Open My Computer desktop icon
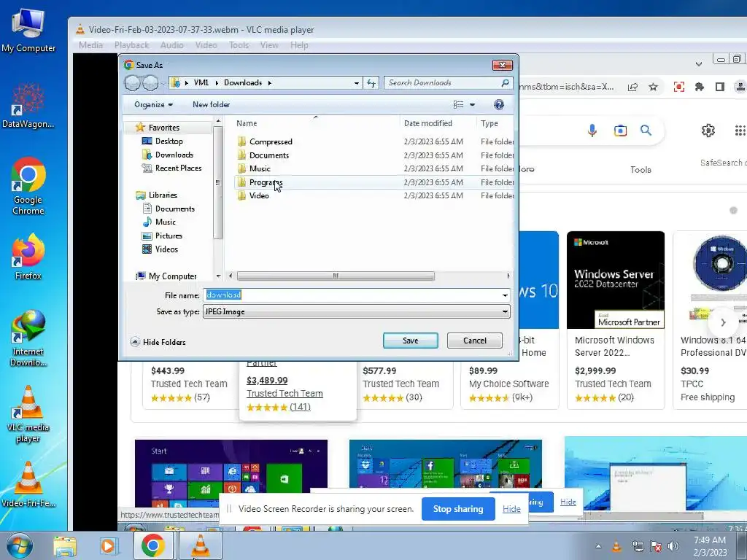This screenshot has height=560, width=747. point(28,29)
